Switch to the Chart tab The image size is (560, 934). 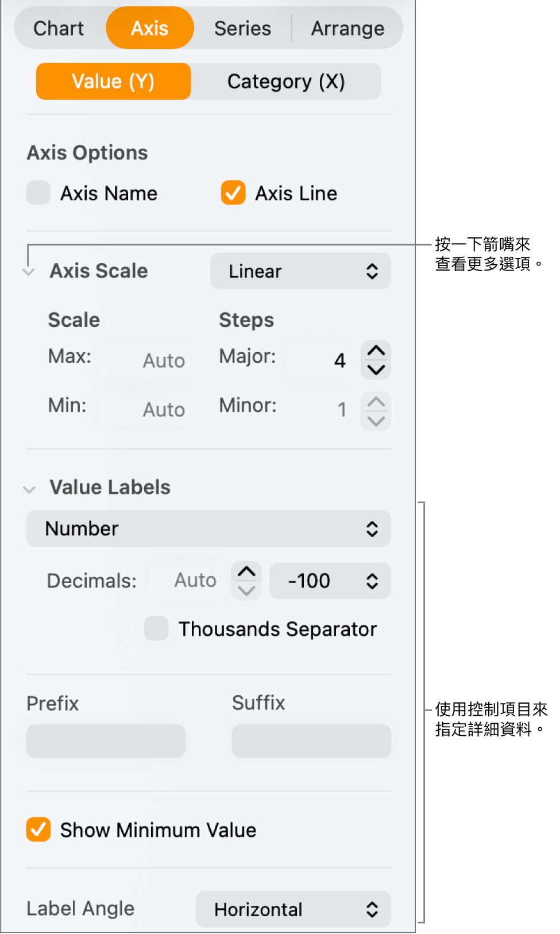59,28
